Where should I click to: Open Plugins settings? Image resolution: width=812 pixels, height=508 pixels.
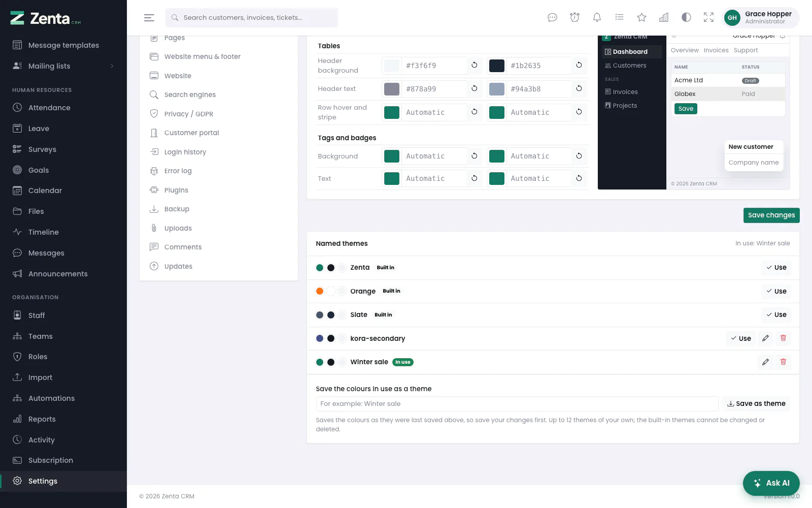[219, 190]
